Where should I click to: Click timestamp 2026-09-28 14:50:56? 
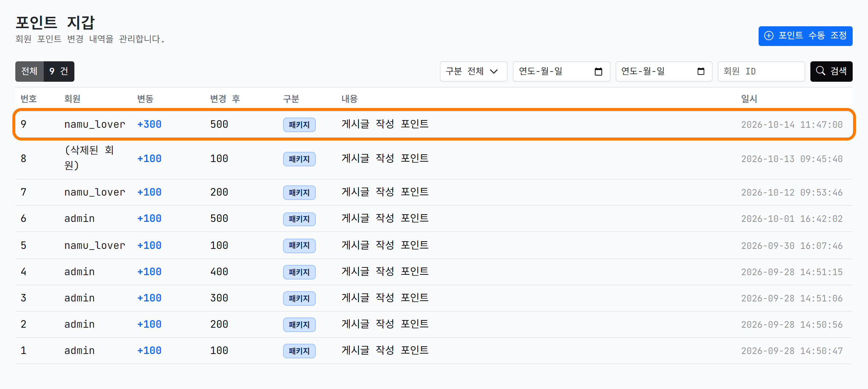click(792, 325)
